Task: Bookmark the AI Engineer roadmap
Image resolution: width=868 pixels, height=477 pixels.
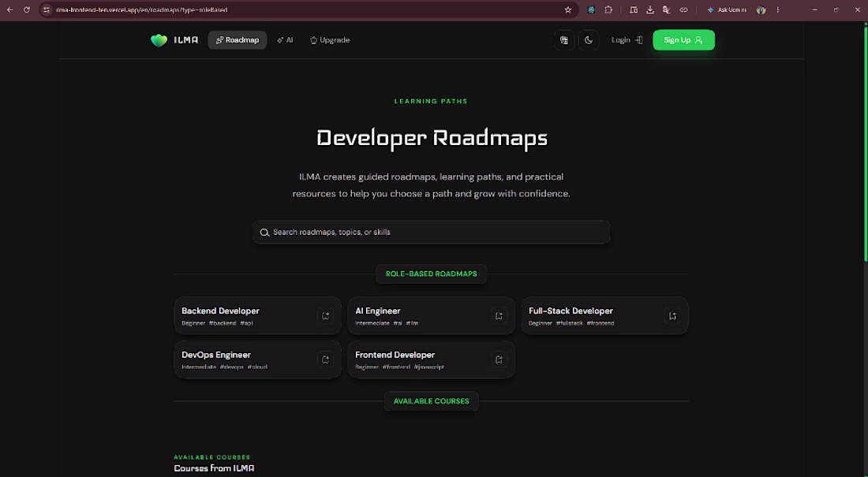Action: [499, 316]
